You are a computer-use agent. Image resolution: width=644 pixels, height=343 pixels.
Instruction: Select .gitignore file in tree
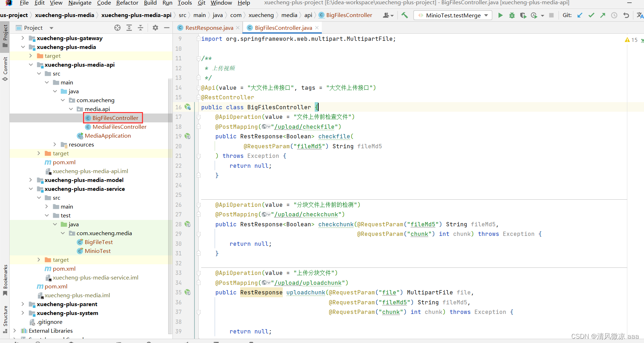click(x=50, y=322)
